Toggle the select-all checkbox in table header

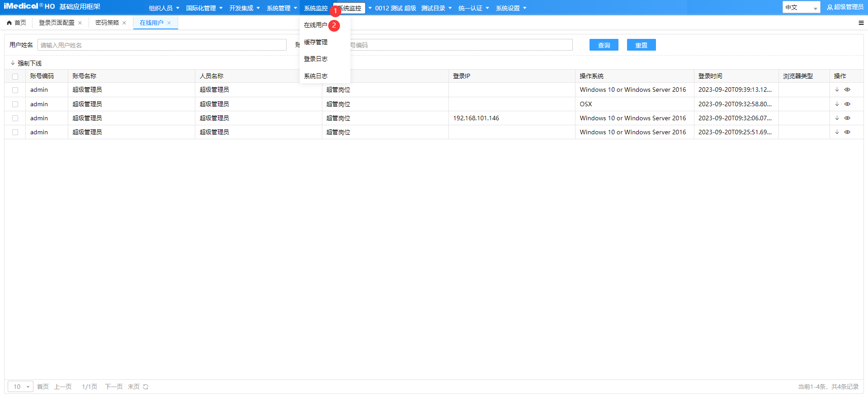(15, 76)
